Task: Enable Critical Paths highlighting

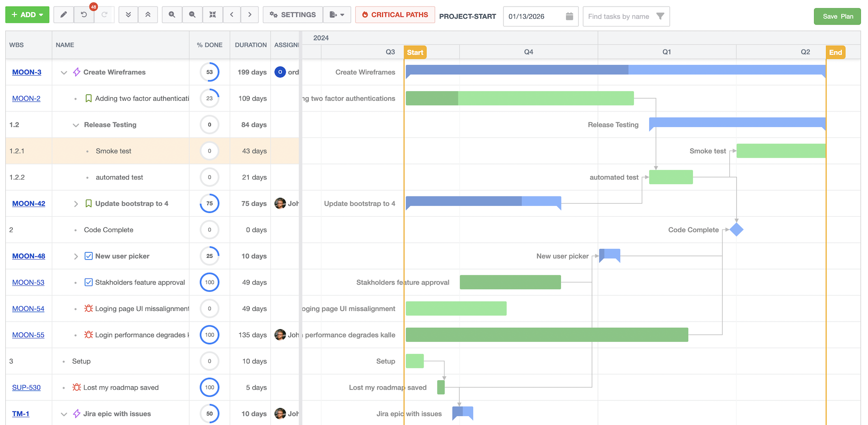Action: pyautogui.click(x=395, y=15)
